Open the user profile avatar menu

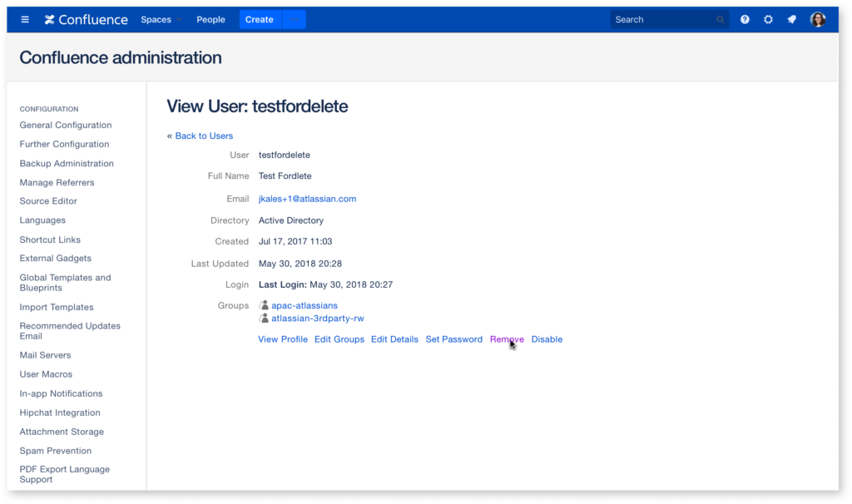(x=818, y=19)
